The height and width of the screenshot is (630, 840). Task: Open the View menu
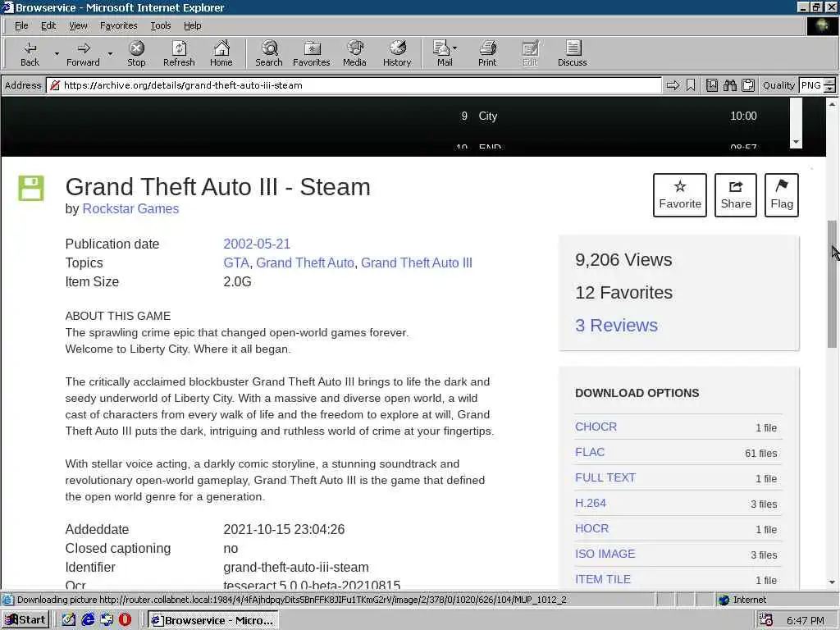pos(78,25)
